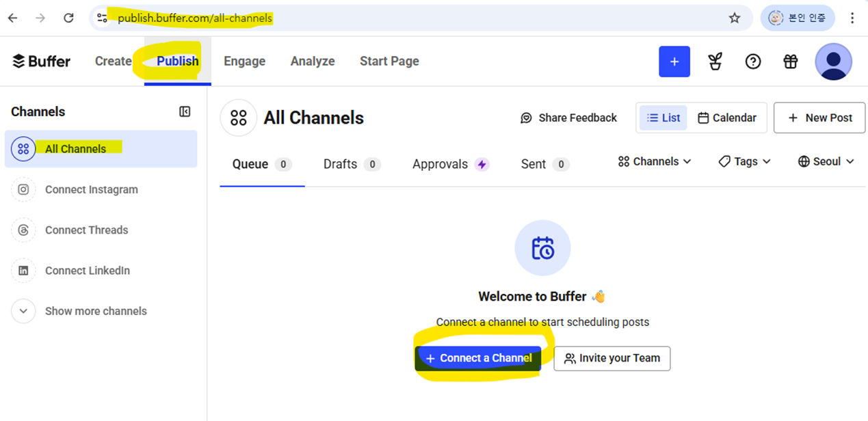
Task: Click the Channels sidebar heading
Action: click(38, 111)
